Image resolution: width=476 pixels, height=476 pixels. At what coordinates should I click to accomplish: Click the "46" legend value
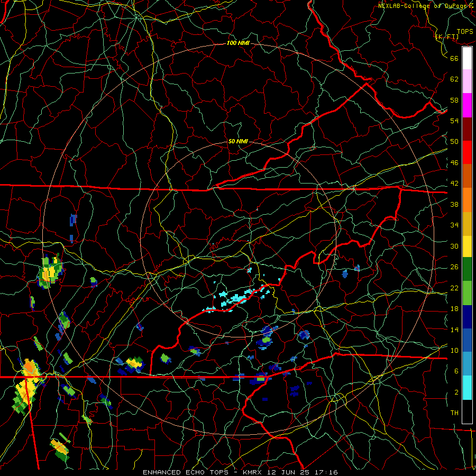click(x=454, y=163)
